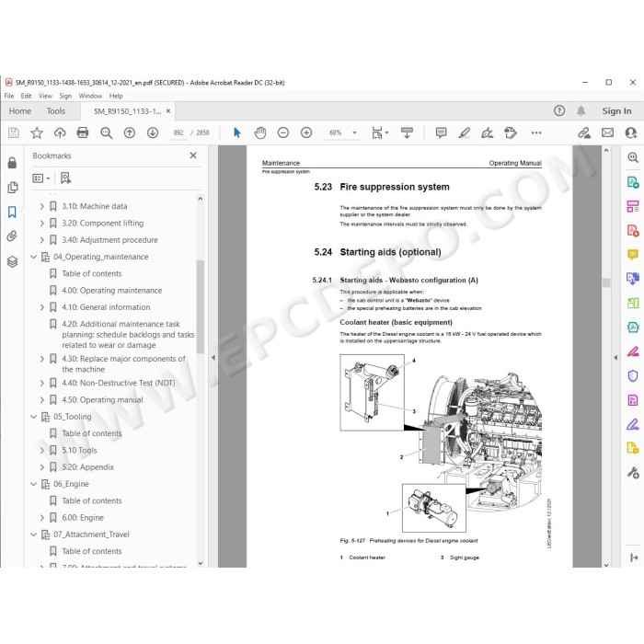
Task: Go to the next page arrow
Action: coord(153,132)
